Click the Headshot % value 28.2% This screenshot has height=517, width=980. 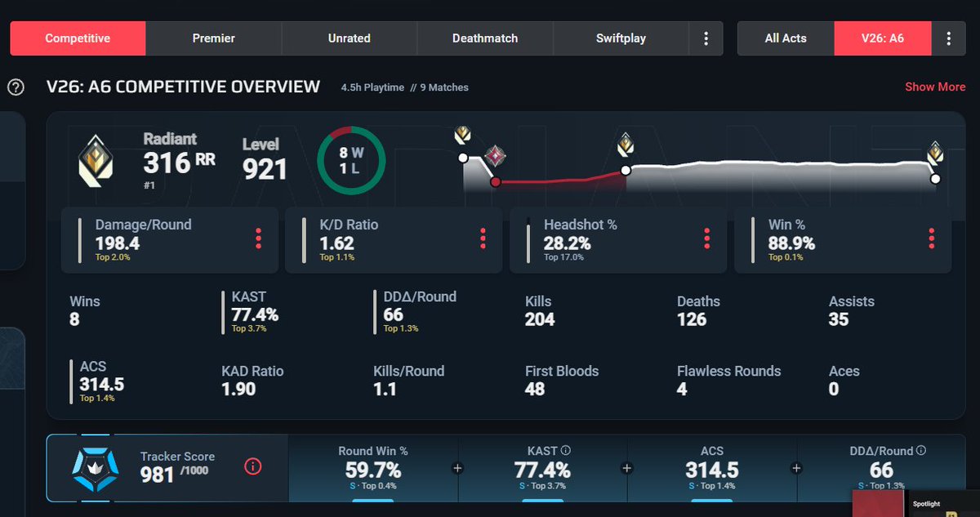(568, 243)
